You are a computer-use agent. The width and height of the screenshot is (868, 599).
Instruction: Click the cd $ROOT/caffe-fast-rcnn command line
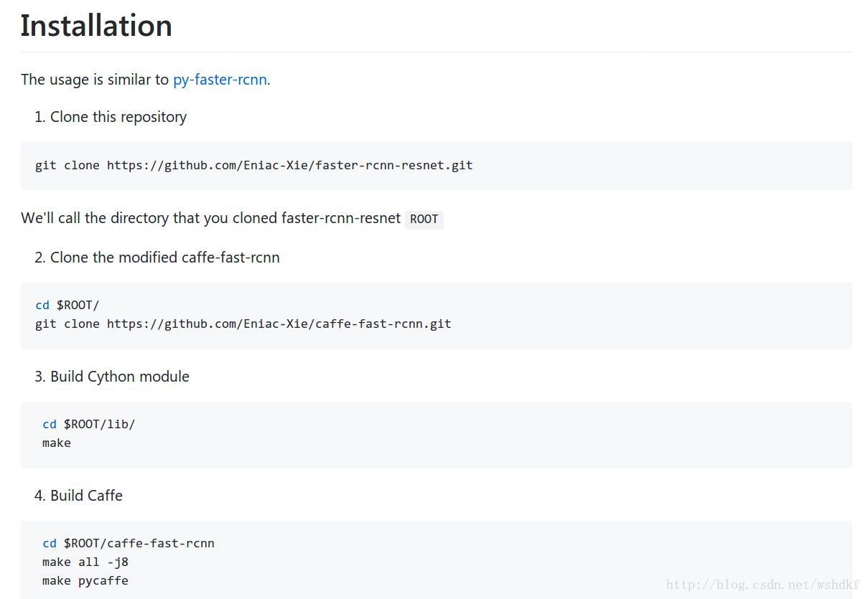[129, 543]
